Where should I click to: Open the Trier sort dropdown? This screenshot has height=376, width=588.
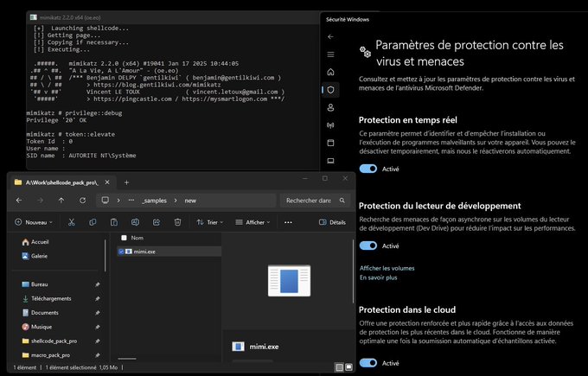point(209,222)
